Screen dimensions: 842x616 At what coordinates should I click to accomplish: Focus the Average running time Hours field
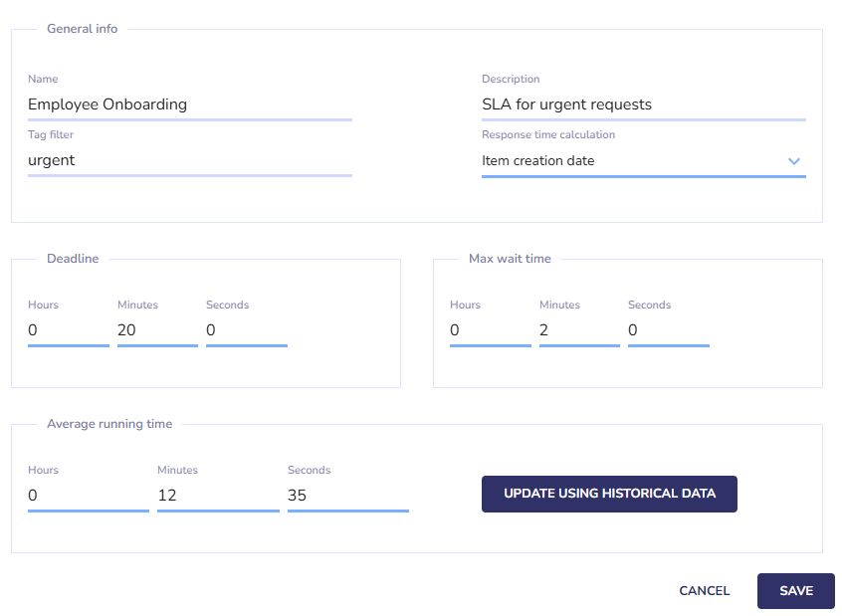pyautogui.click(x=88, y=496)
